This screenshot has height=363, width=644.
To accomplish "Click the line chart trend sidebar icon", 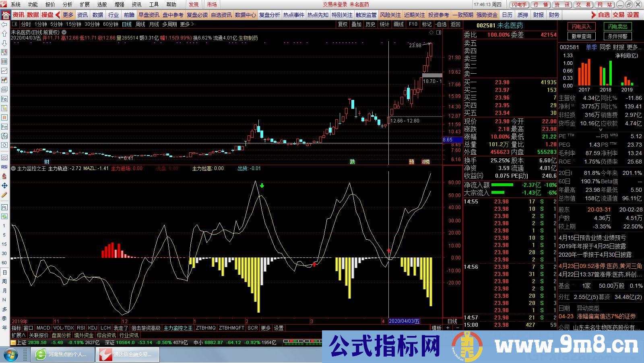I will [x=4, y=71].
